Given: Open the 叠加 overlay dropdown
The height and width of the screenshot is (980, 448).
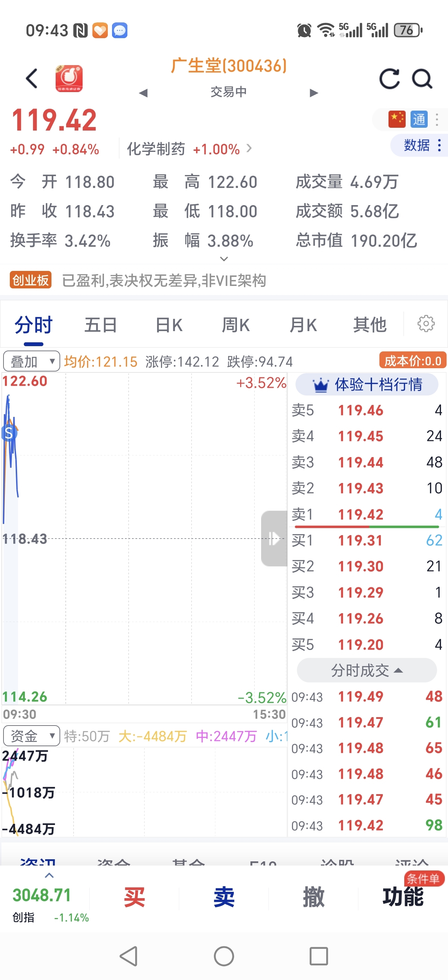Looking at the screenshot, I should point(31,361).
